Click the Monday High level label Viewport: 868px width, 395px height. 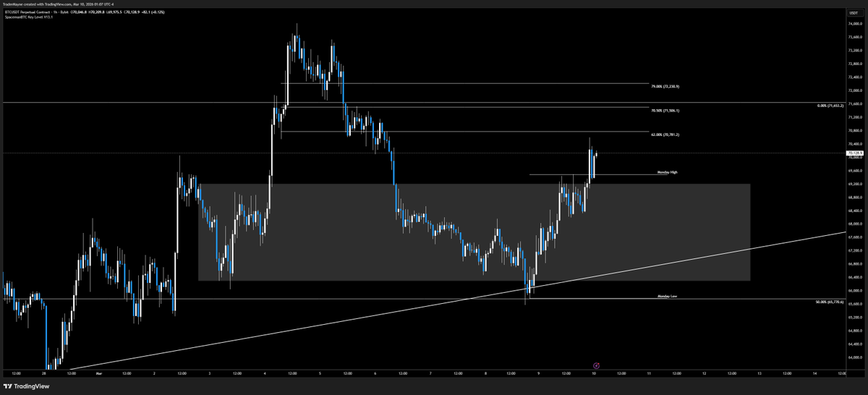[667, 172]
